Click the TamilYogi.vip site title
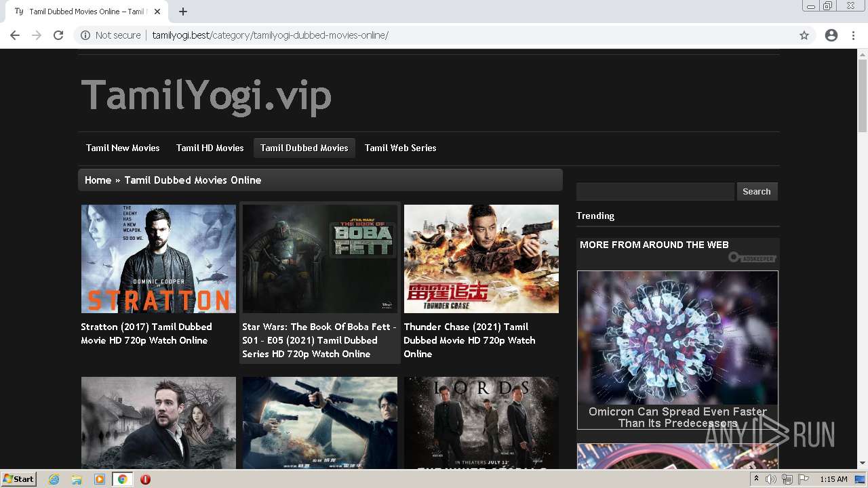Viewport: 868px width, 488px height. (206, 96)
